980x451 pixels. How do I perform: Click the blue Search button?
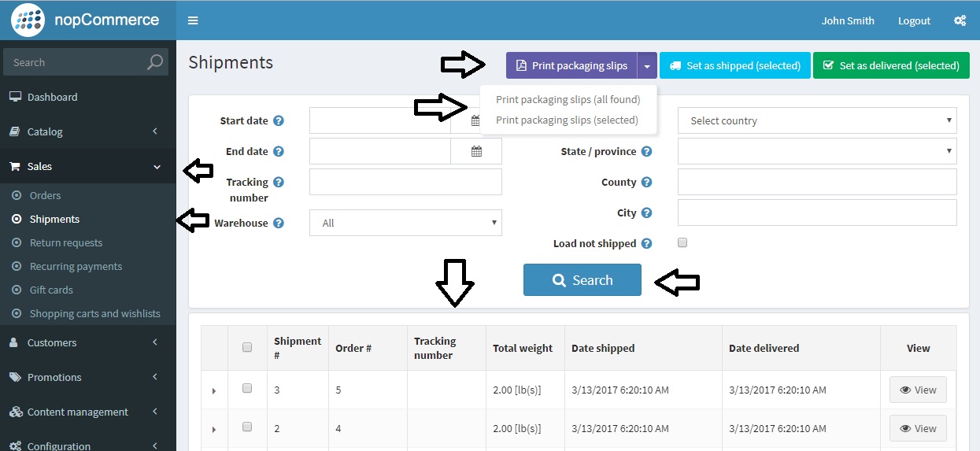582,280
